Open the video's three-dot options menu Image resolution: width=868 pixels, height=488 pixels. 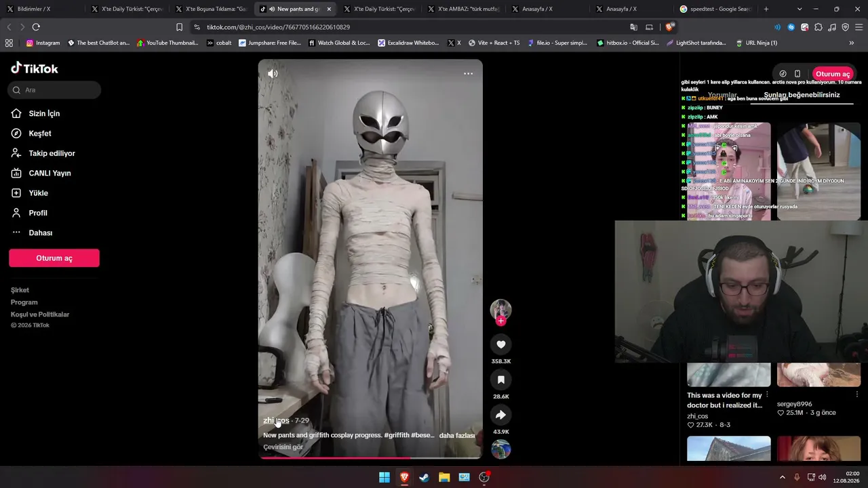point(468,74)
